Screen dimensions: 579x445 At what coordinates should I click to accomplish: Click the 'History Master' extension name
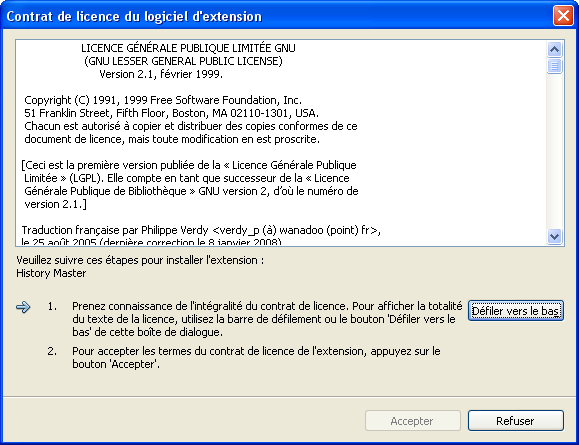pos(51,273)
